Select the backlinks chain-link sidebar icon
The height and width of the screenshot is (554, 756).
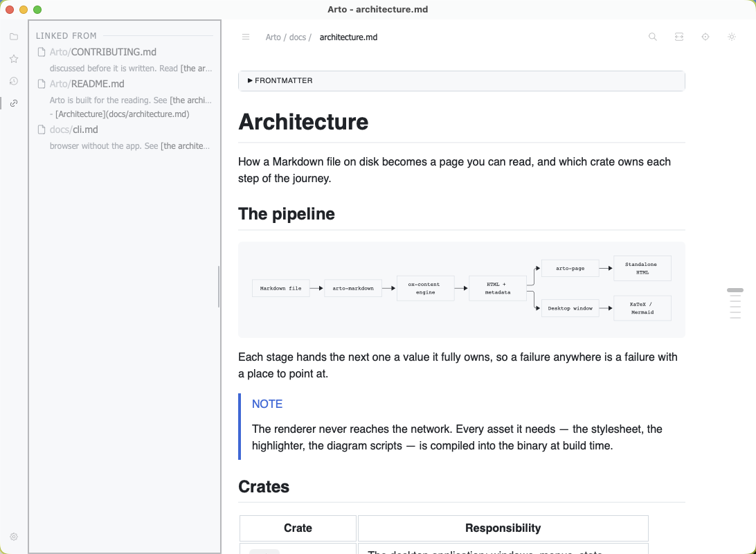click(x=14, y=103)
